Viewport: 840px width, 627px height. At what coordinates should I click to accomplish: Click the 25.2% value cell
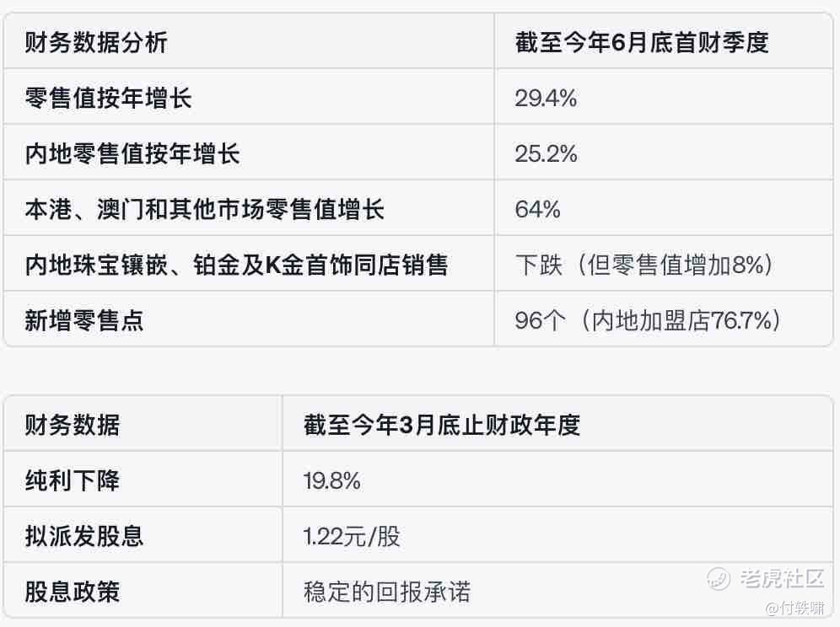[x=546, y=153]
